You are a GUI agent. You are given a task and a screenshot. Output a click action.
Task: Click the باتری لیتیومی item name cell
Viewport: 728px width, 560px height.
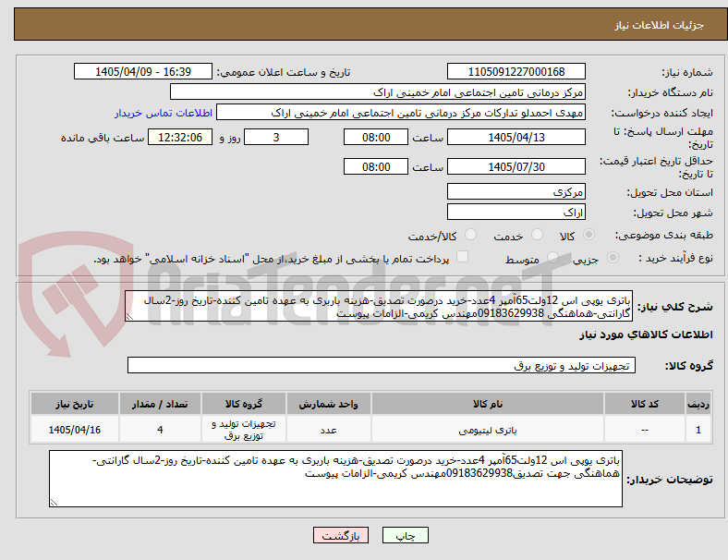point(488,430)
